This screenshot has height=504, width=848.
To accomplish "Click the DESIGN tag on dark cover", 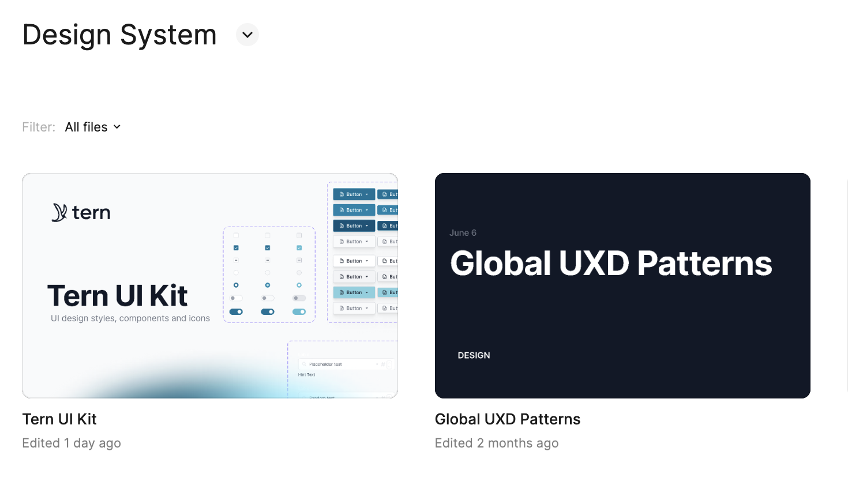I will 474,355.
